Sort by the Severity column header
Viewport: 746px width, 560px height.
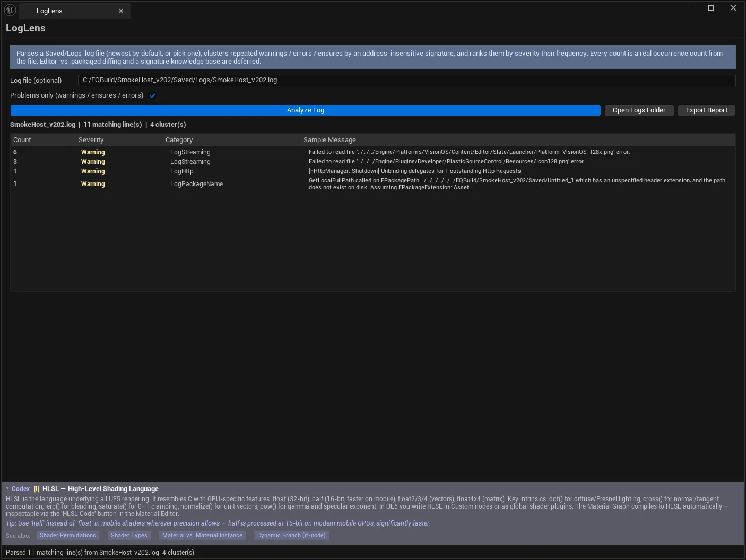tap(119, 140)
